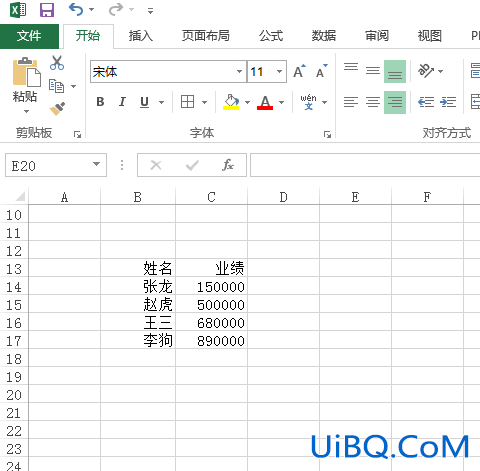Apply the yellow fill color bucket
The image size is (480, 471).
231,102
